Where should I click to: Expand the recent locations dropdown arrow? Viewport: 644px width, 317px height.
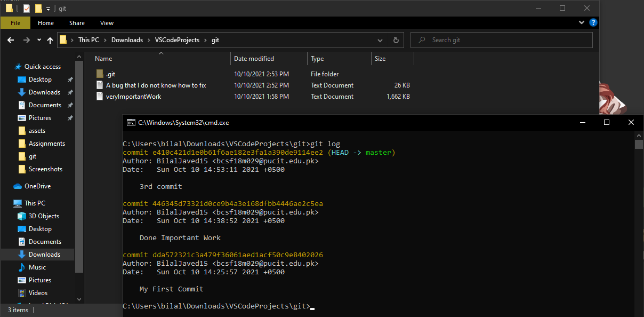[x=39, y=40]
